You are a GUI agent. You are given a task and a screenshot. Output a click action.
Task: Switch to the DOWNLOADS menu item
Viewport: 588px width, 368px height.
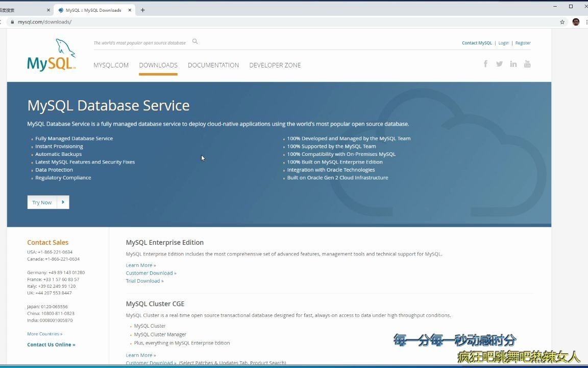coord(158,65)
